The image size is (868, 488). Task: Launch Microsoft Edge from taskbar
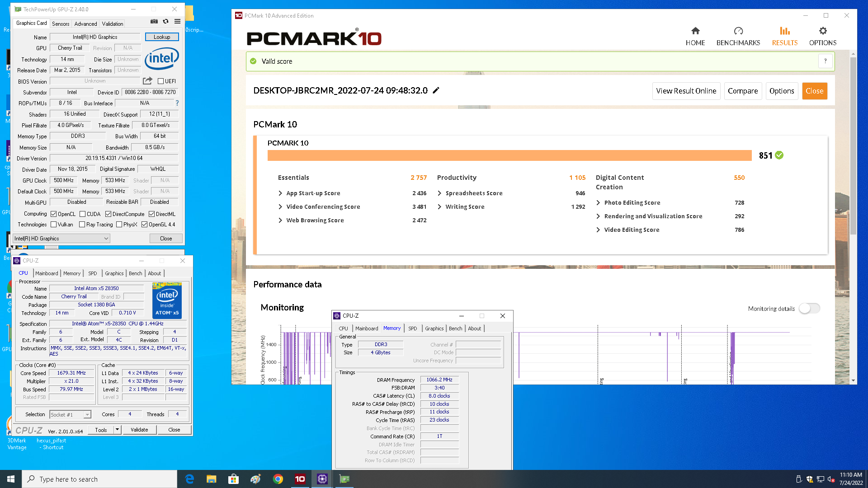pos(189,479)
